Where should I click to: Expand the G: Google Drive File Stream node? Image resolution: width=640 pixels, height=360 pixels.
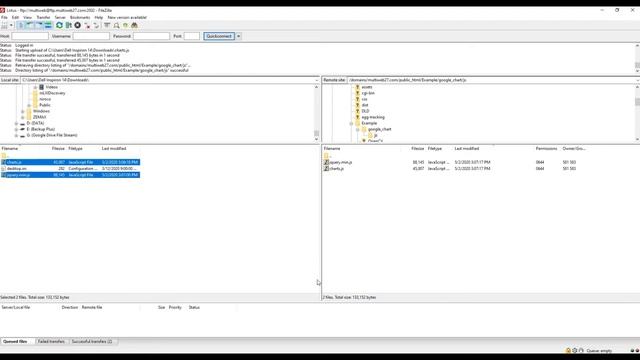pos(16,135)
